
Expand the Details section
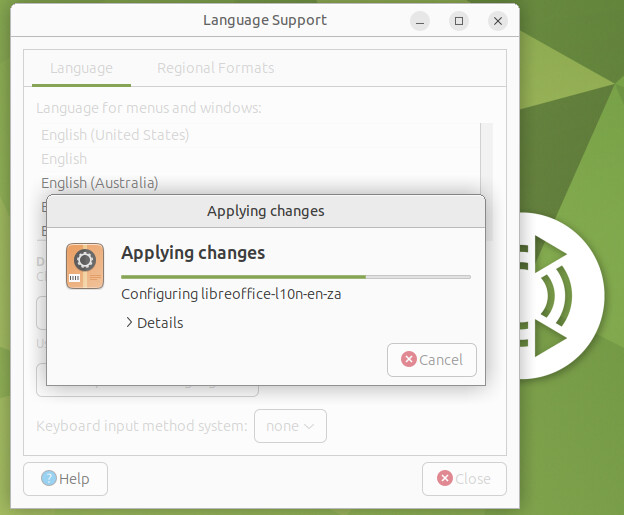(154, 323)
